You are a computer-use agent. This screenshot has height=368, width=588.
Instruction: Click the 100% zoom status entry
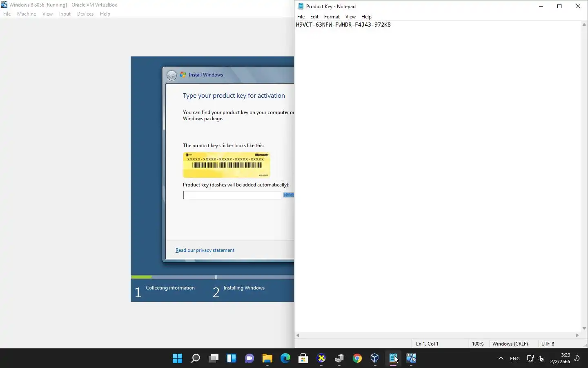(478, 344)
